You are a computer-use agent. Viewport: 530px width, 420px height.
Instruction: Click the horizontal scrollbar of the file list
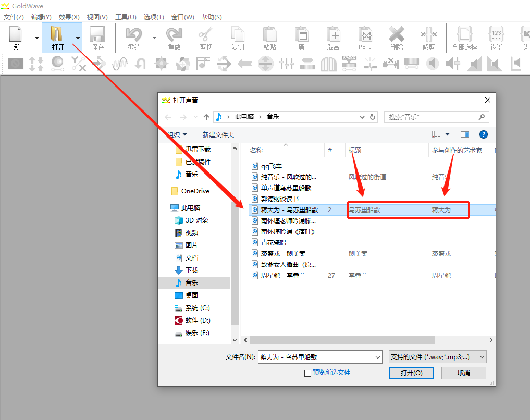[x=342, y=340]
